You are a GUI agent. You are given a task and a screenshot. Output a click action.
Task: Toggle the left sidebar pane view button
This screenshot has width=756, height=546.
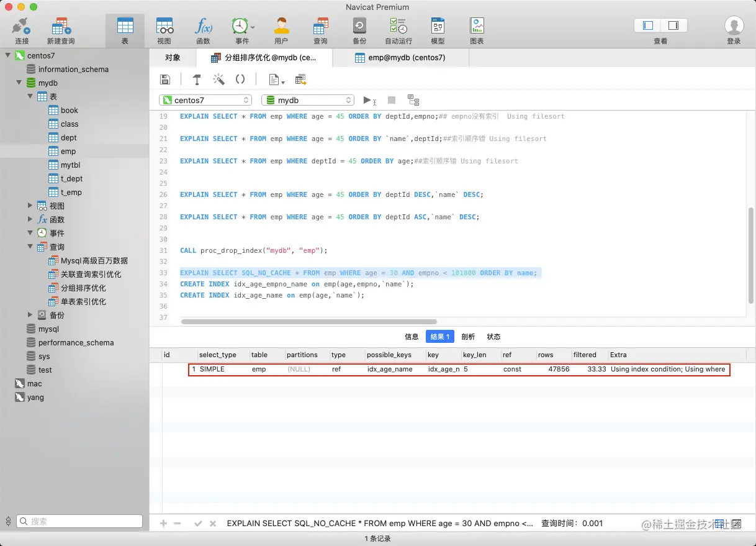pyautogui.click(x=648, y=25)
